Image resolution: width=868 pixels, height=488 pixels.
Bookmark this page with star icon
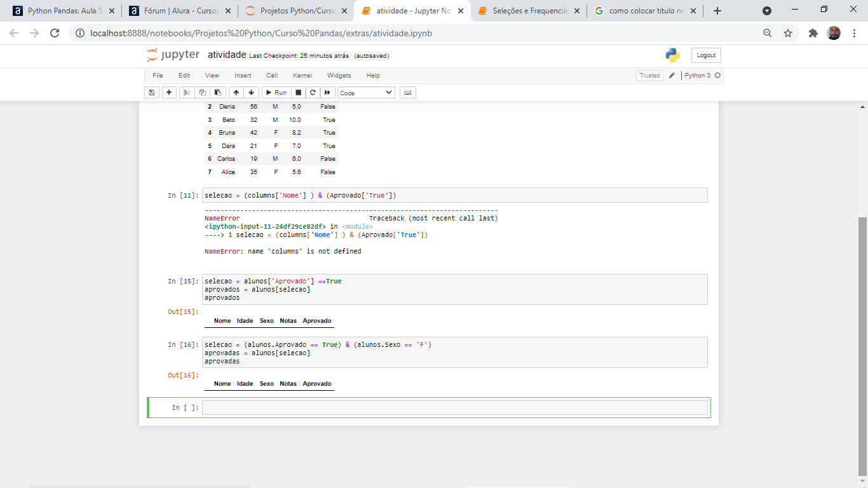point(788,33)
